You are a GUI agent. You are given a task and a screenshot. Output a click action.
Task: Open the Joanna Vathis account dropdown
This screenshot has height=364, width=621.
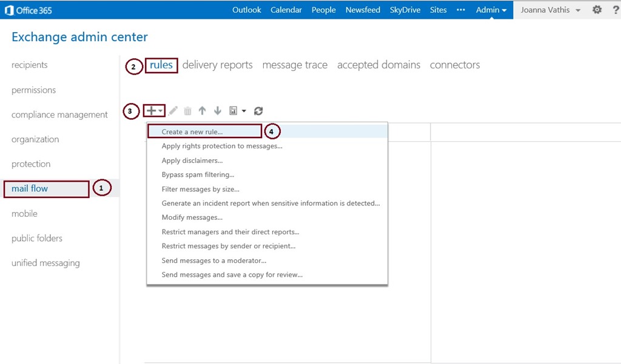tap(550, 10)
